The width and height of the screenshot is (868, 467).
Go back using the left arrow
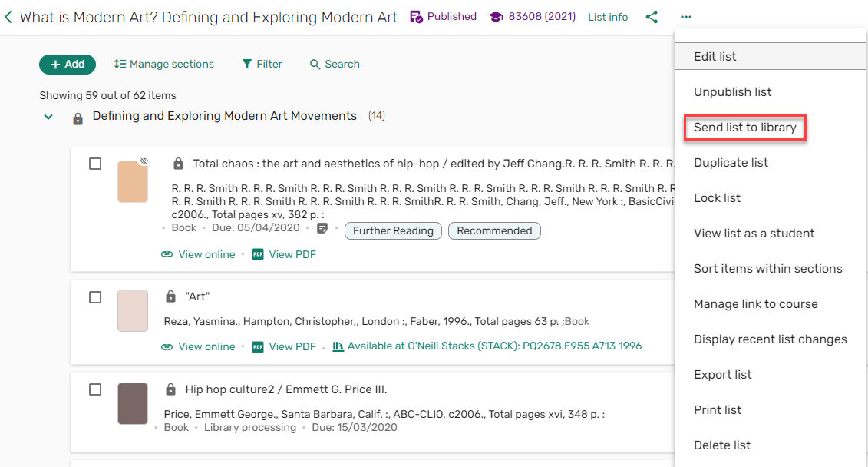tap(8, 17)
